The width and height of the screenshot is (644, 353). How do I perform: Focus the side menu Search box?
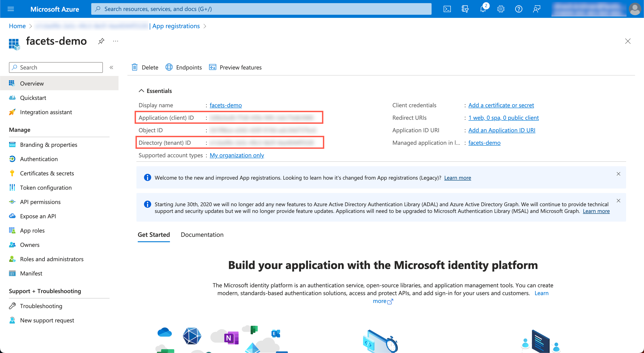56,67
